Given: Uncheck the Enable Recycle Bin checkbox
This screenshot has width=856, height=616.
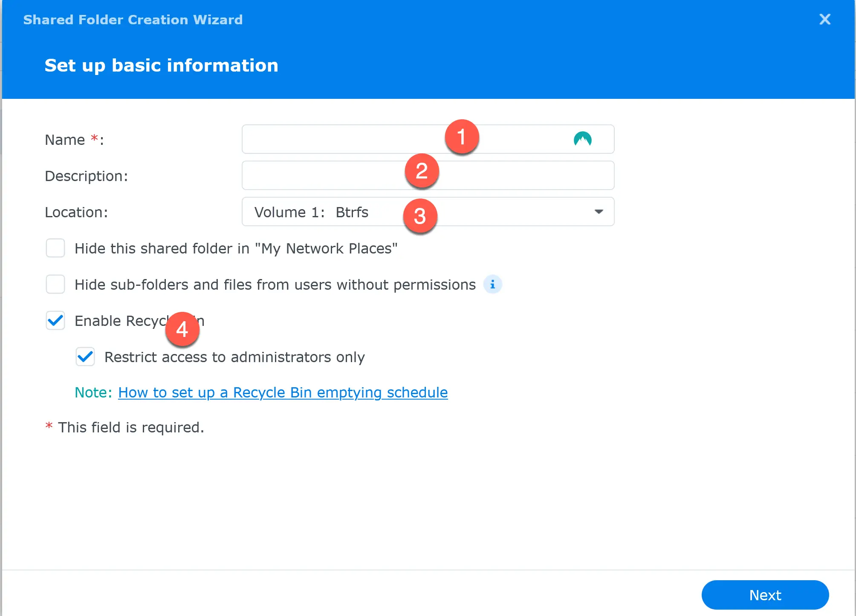Looking at the screenshot, I should 55,320.
